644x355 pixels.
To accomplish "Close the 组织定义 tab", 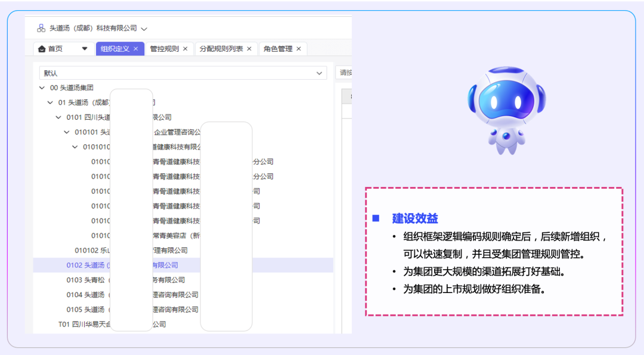I will [x=136, y=49].
